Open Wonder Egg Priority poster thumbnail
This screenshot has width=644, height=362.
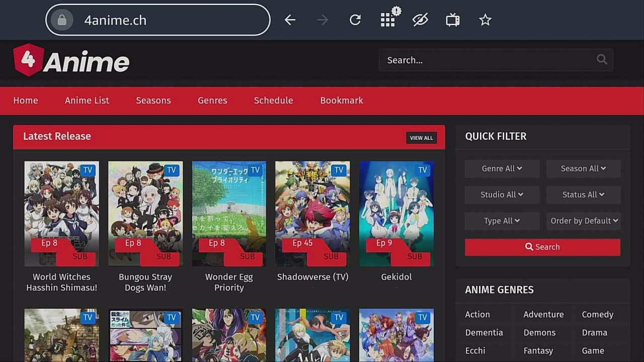point(229,214)
